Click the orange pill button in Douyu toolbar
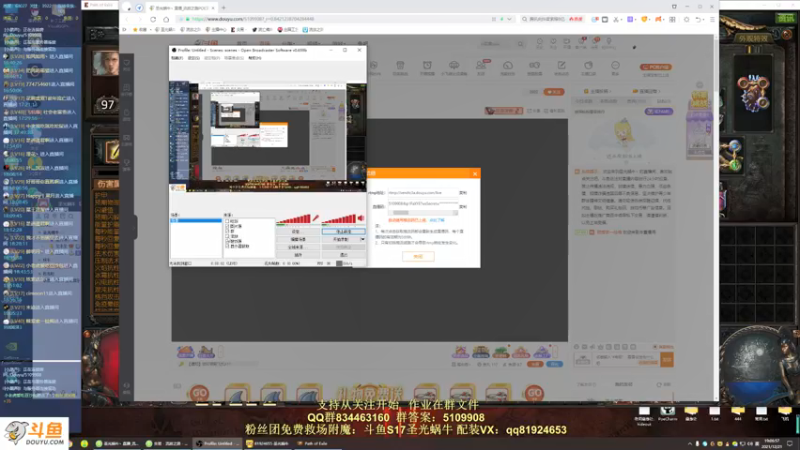 pos(656,67)
